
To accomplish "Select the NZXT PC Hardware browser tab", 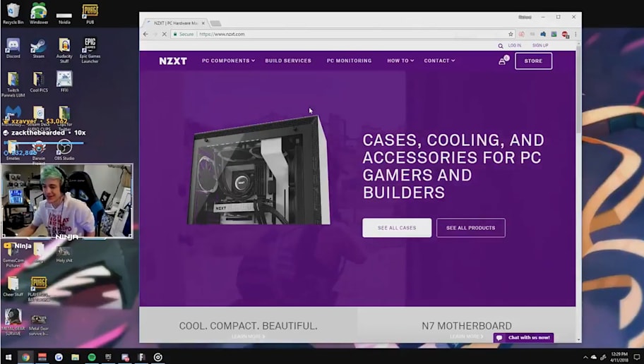I will (175, 23).
